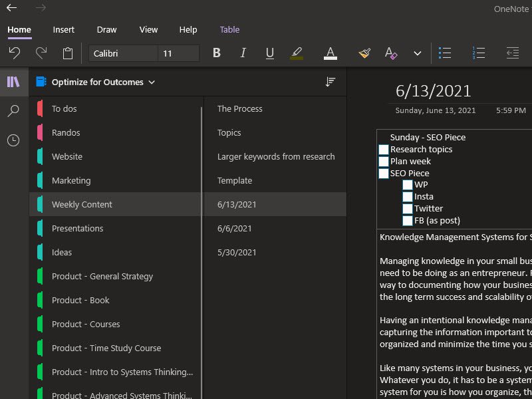Click the 5:59 PM timestamp
Viewport: 532px width, 399px height.
coord(511,110)
